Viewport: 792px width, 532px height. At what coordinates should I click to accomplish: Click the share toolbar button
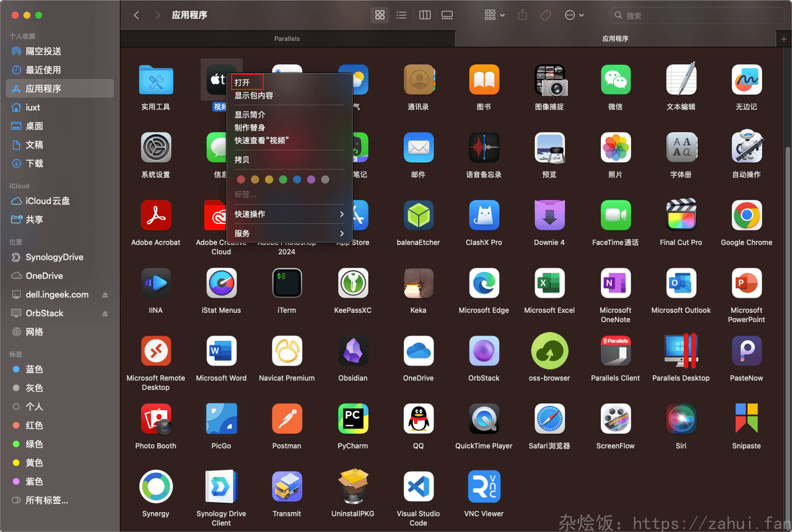click(522, 15)
